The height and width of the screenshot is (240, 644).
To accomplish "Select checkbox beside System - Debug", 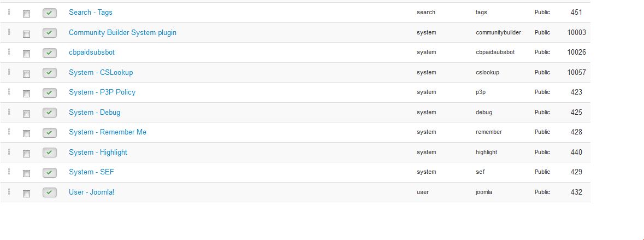I will pyautogui.click(x=26, y=114).
